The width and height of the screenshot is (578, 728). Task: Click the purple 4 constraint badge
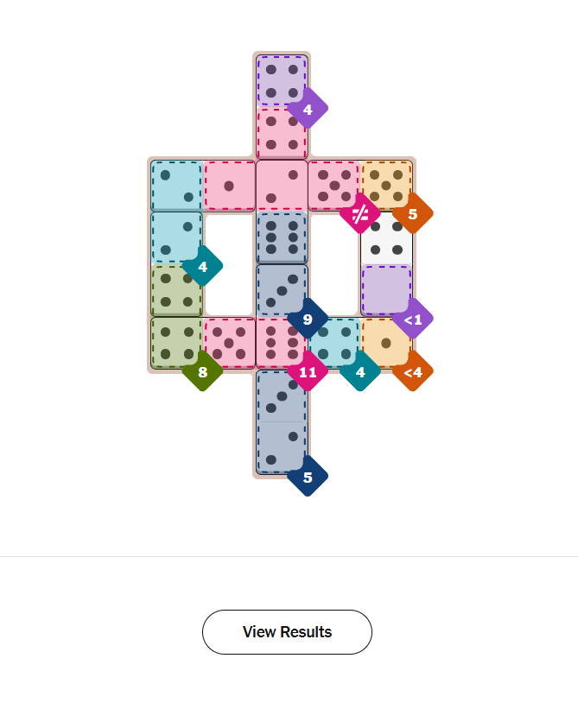[x=308, y=109]
